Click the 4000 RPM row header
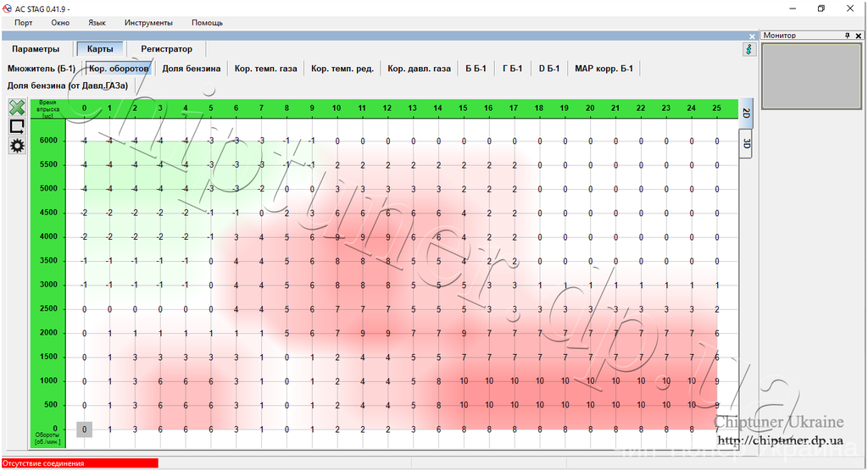 coord(48,236)
